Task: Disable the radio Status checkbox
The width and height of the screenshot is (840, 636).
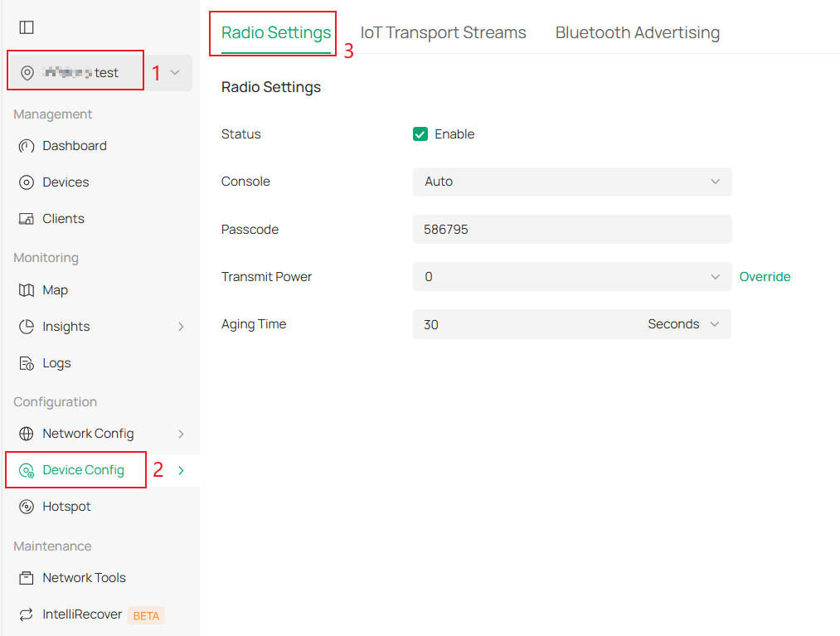Action: coord(420,134)
